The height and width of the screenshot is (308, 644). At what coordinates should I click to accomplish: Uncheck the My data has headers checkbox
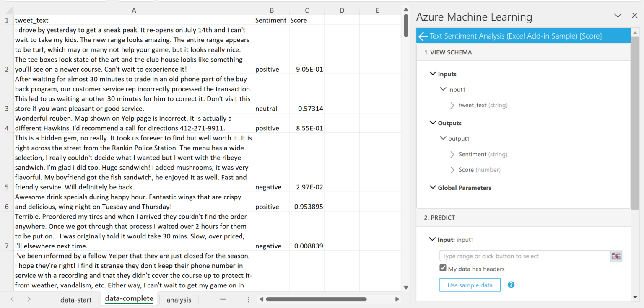[443, 269]
